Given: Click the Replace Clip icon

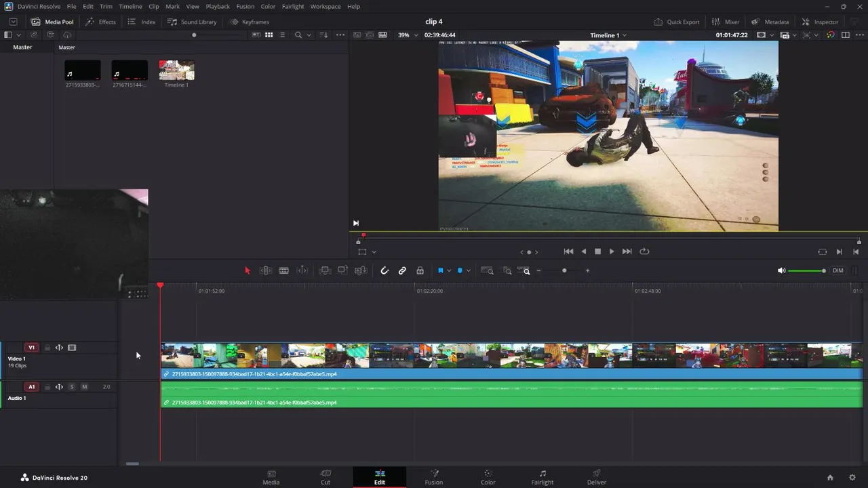Looking at the screenshot, I should click(x=361, y=270).
